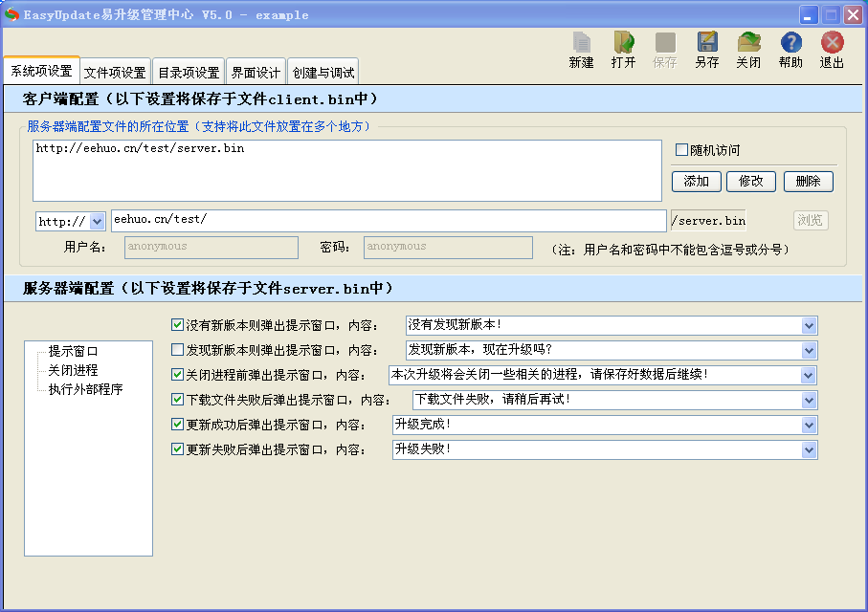Image resolution: width=868 pixels, height=612 pixels.
Task: Click the /server.bin filename field
Action: (x=708, y=220)
